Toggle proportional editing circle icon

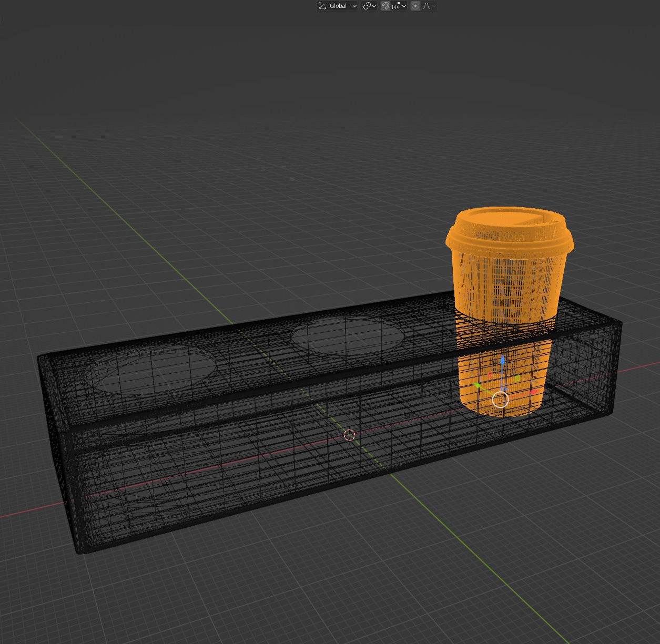(x=415, y=6)
